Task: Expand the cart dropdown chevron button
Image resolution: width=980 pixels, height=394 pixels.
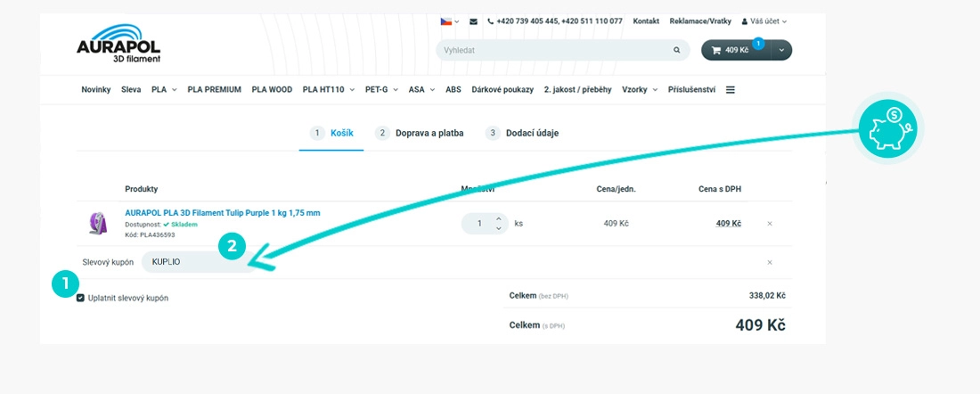Action: click(782, 50)
